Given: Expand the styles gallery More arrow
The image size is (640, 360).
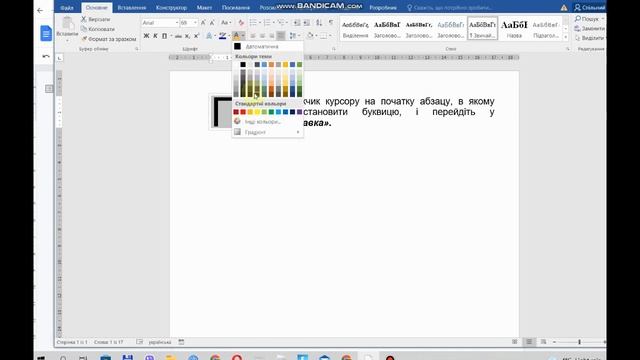Looking at the screenshot, I should (x=566, y=37).
